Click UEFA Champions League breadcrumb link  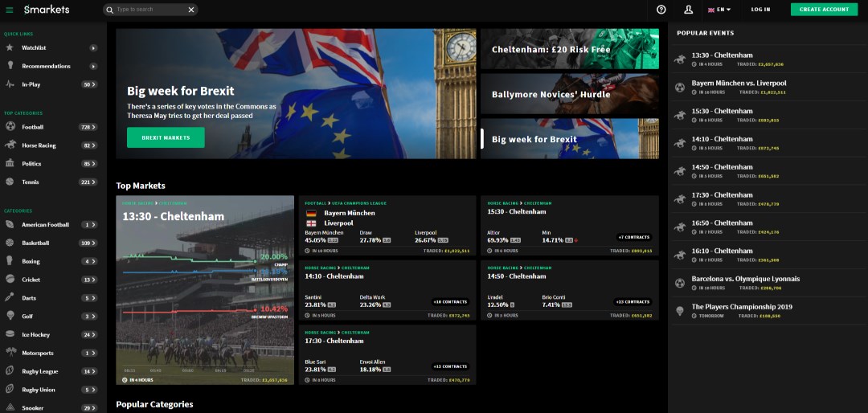(359, 203)
